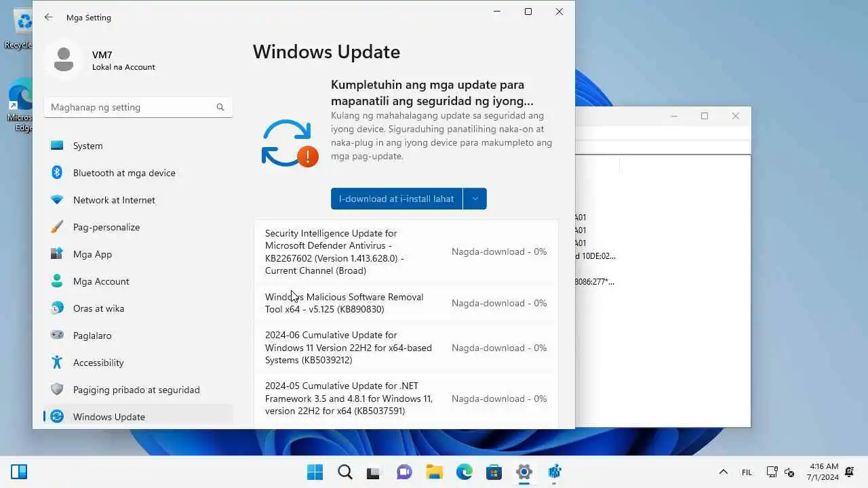The height and width of the screenshot is (488, 868).
Task: Click the Paglalaro gamepad icon
Action: [x=57, y=335]
